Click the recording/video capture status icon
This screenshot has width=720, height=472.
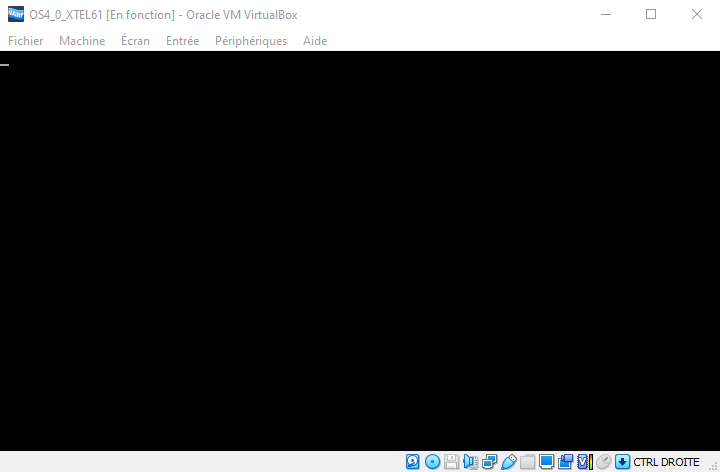pos(566,461)
